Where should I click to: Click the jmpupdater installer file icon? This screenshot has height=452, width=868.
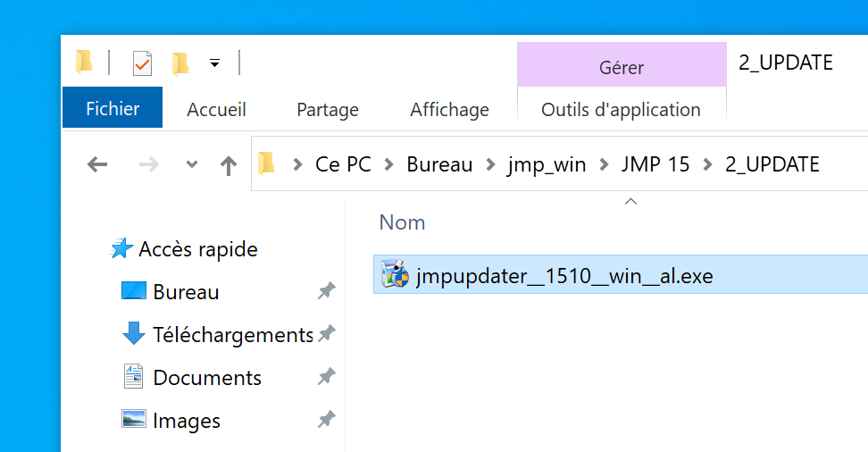[x=394, y=275]
